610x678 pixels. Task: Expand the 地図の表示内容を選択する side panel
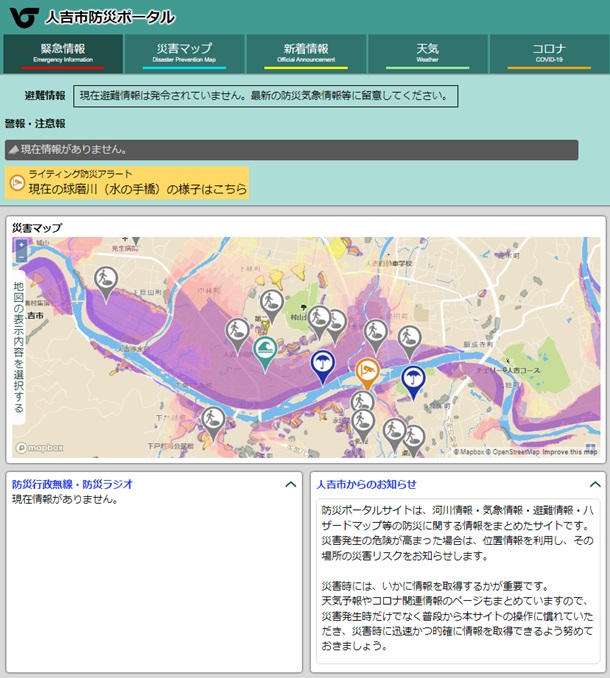(x=19, y=347)
